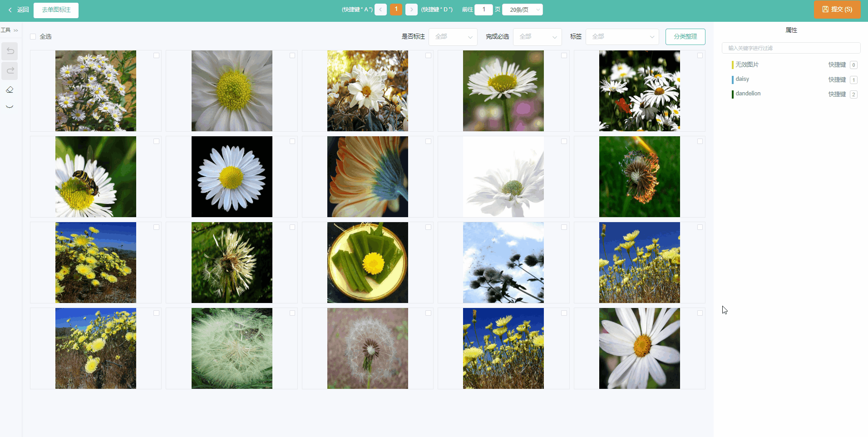Click the 分类整理 button
This screenshot has height=437, width=868.
685,37
